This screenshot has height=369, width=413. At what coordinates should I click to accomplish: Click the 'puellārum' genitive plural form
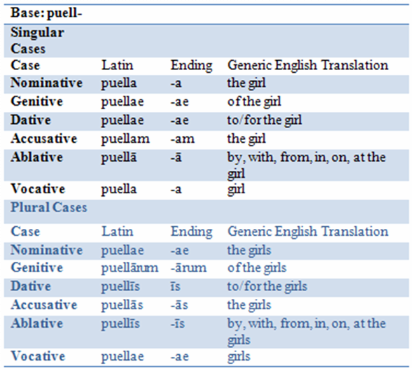click(x=130, y=268)
